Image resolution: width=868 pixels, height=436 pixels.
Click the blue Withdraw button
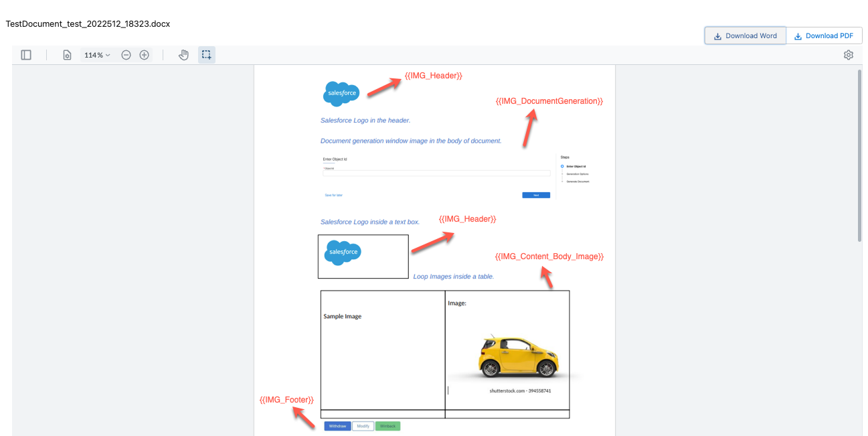tap(337, 426)
